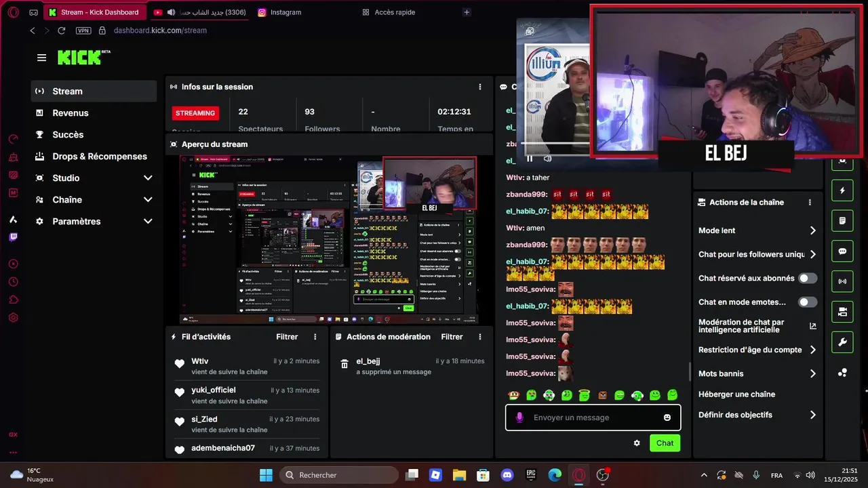Reload the Kick dashboard page

click(x=61, y=30)
